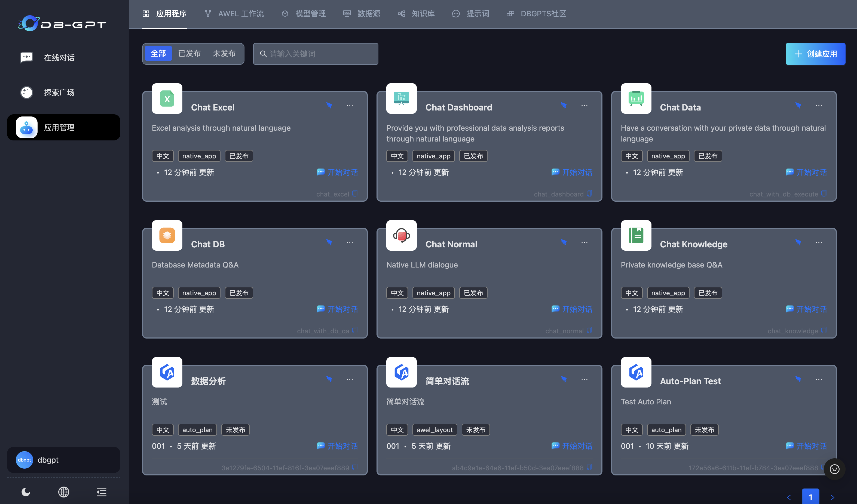The height and width of the screenshot is (504, 857).
Task: Switch to the AWEL 工作流 tab
Action: coord(234,14)
